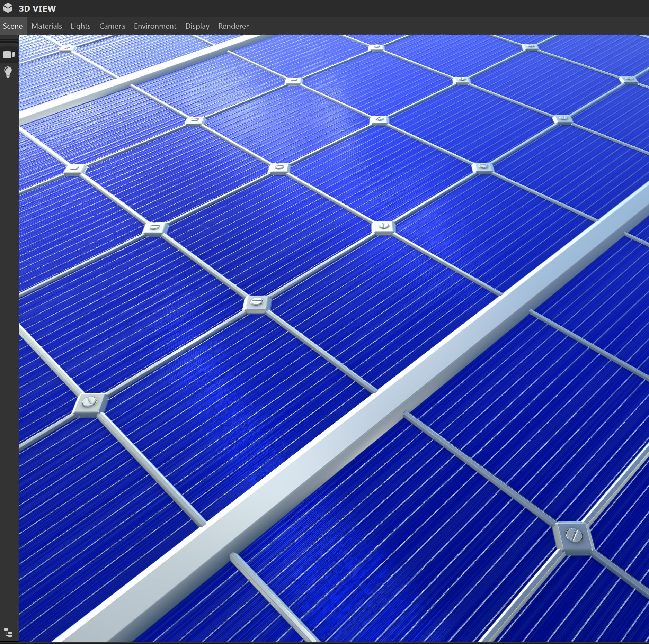Viewport: 649px width, 644px height.
Task: Click the 3D VIEW panel title
Action: tap(37, 9)
